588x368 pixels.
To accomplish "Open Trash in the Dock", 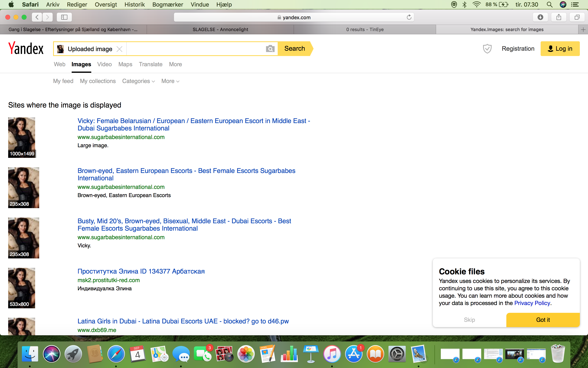I will pos(558,354).
